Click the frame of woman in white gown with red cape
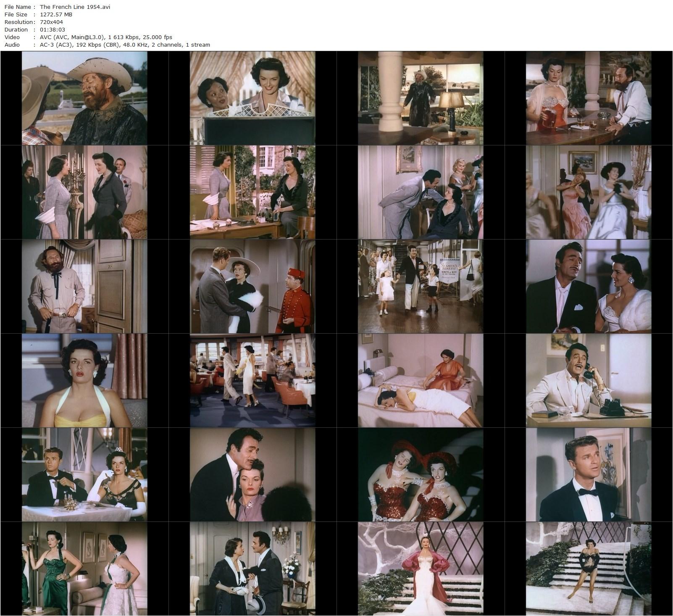Image resolution: width=673 pixels, height=616 pixels. tap(421, 569)
